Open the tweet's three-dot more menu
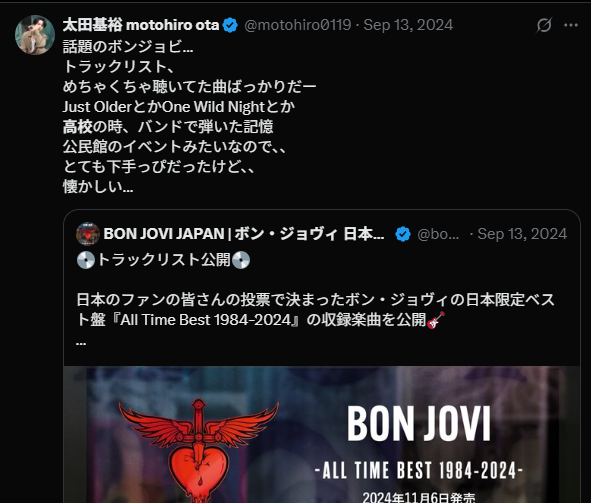Screen dimensions: 591x503 (571, 25)
